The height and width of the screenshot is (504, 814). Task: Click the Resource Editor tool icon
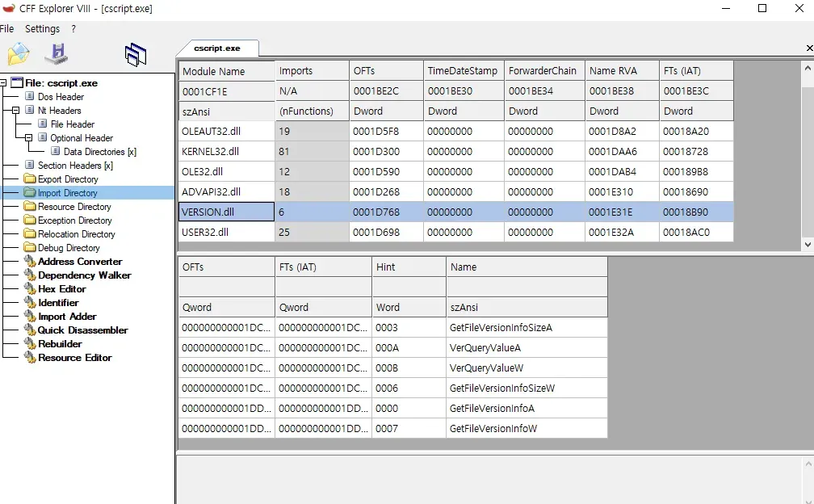30,358
